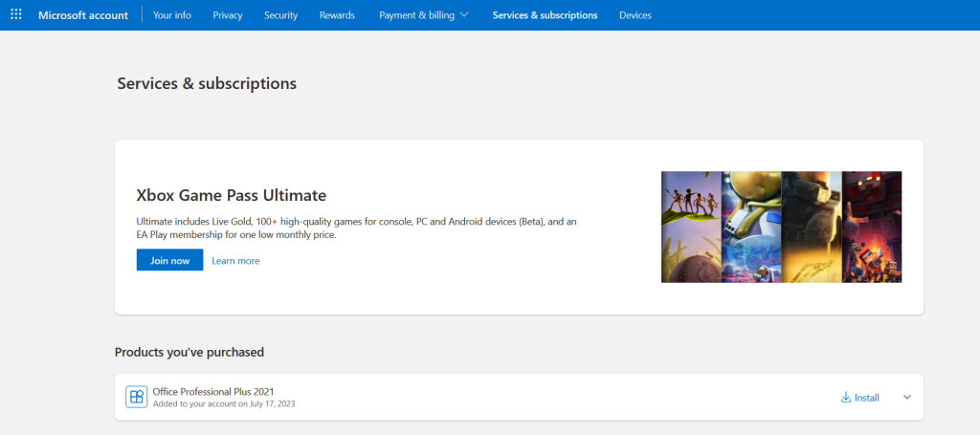The image size is (980, 435).
Task: Go to the Your info tab
Action: [x=171, y=15]
